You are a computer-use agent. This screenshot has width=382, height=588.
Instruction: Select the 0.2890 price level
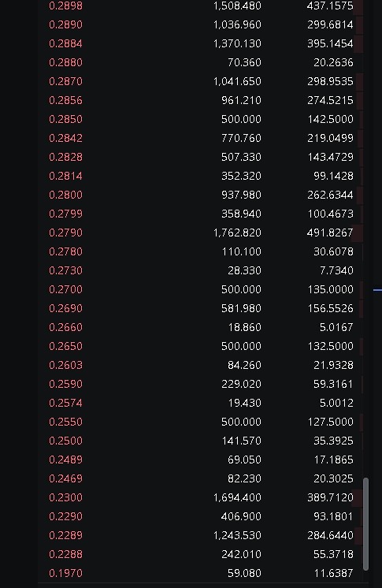(x=65, y=24)
